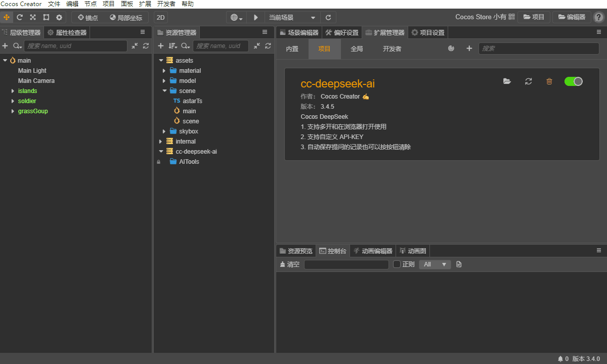Select the move gizmo tool
Image resolution: width=607 pixels, height=364 pixels.
(7, 17)
